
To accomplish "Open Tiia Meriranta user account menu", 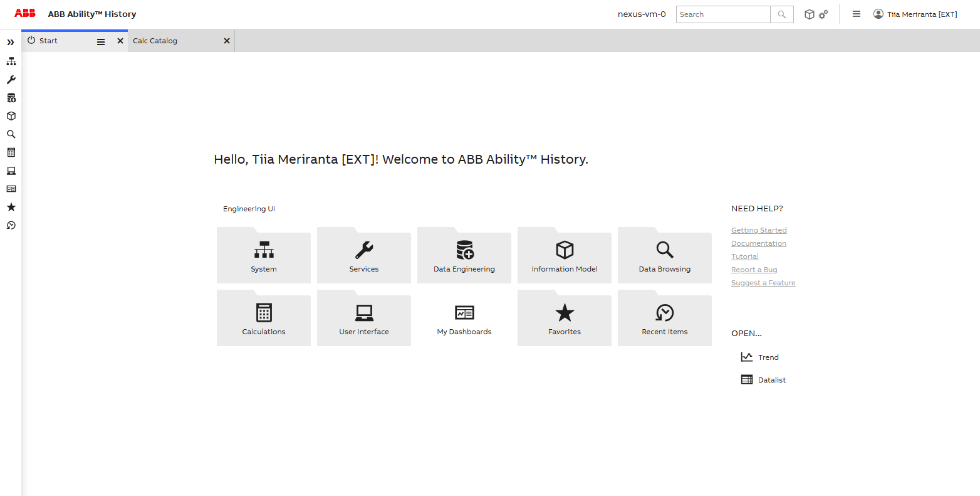I will [x=915, y=14].
